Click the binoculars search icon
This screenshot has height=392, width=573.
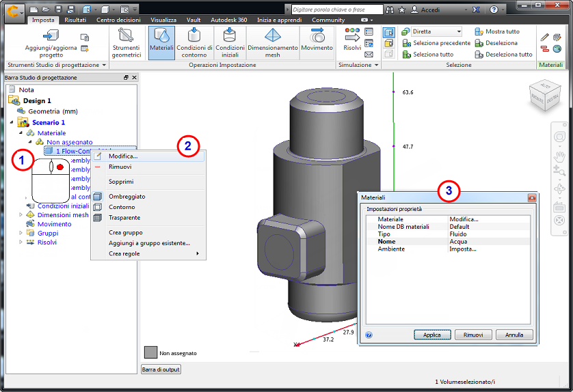390,10
